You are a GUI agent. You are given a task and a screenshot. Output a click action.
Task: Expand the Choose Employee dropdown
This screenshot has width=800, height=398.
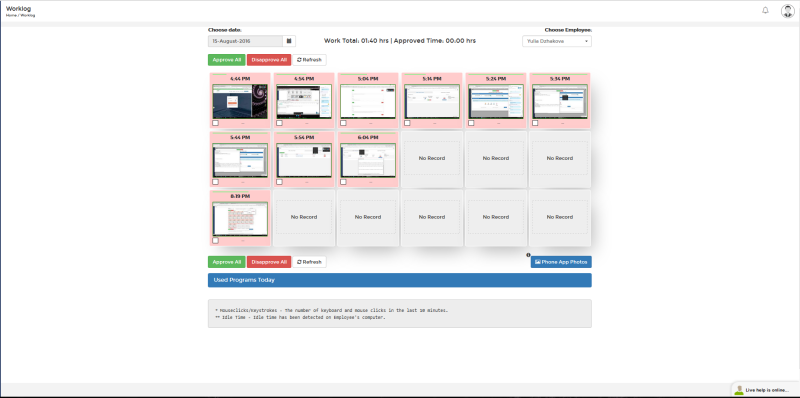click(557, 41)
